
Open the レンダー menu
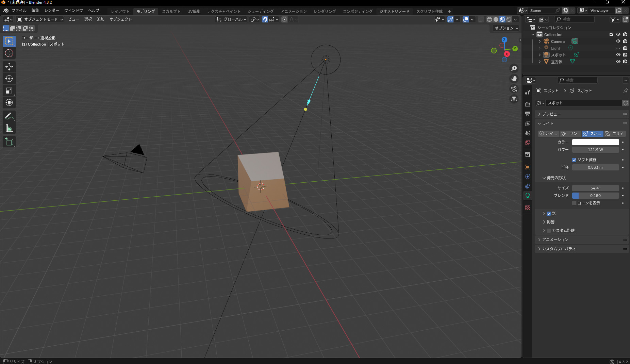52,11
